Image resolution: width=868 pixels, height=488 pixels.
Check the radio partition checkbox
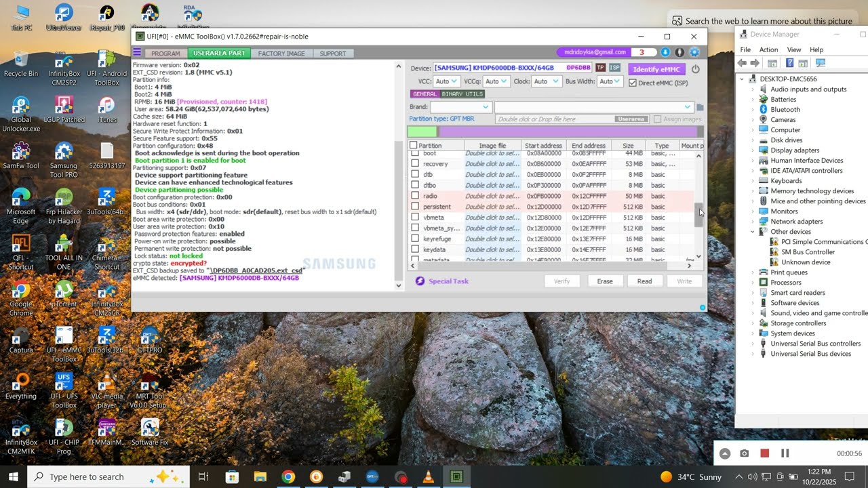[415, 196]
